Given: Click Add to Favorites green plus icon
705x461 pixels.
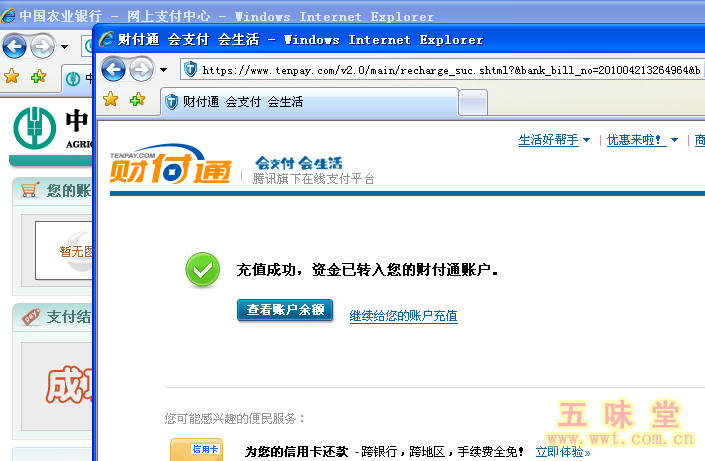Looking at the screenshot, I should [137, 100].
